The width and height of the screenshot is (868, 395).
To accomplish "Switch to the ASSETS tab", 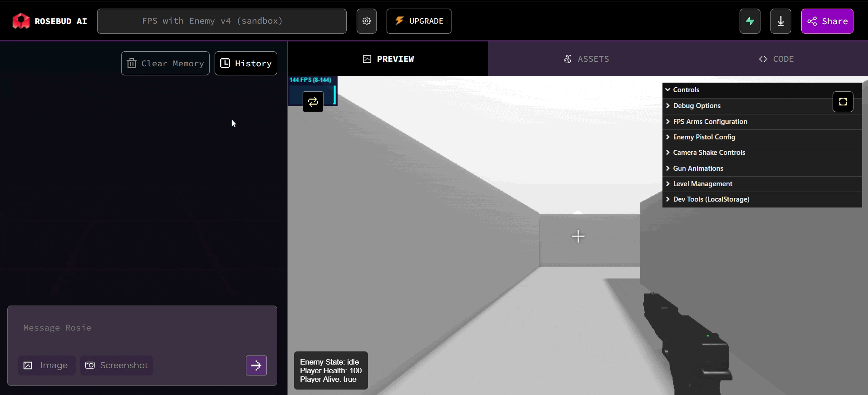I will (x=586, y=59).
